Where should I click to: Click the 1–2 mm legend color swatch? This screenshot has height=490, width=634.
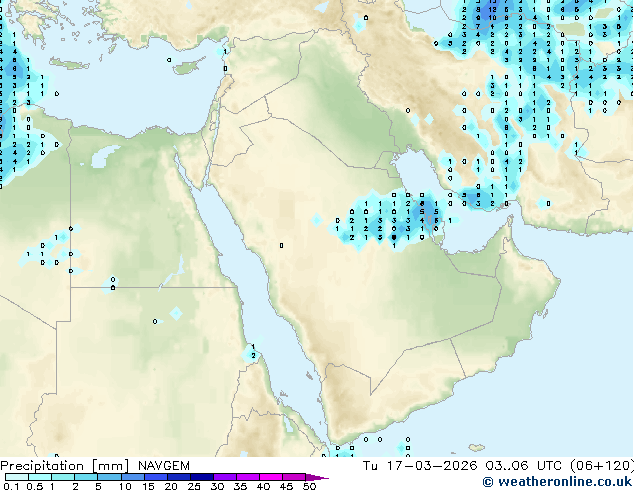point(63,477)
